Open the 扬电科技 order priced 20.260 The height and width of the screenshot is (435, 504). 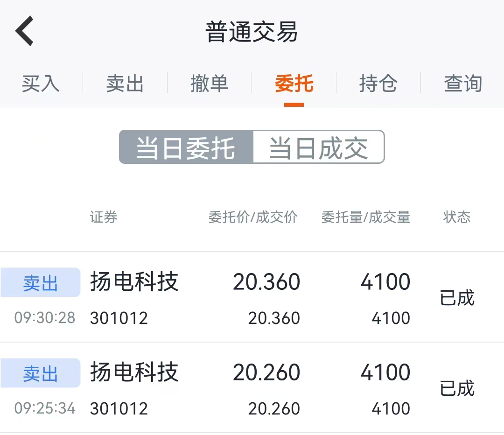click(x=252, y=388)
